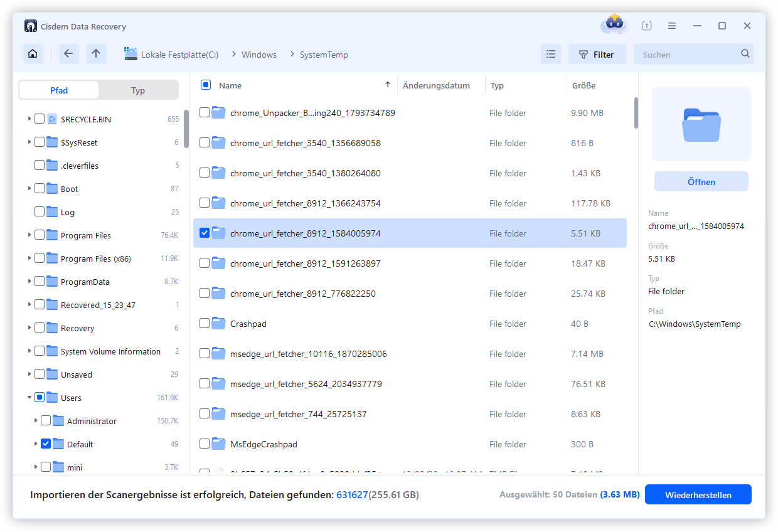This screenshot has width=778, height=532.
Task: Open the Filter panel
Action: (x=597, y=54)
